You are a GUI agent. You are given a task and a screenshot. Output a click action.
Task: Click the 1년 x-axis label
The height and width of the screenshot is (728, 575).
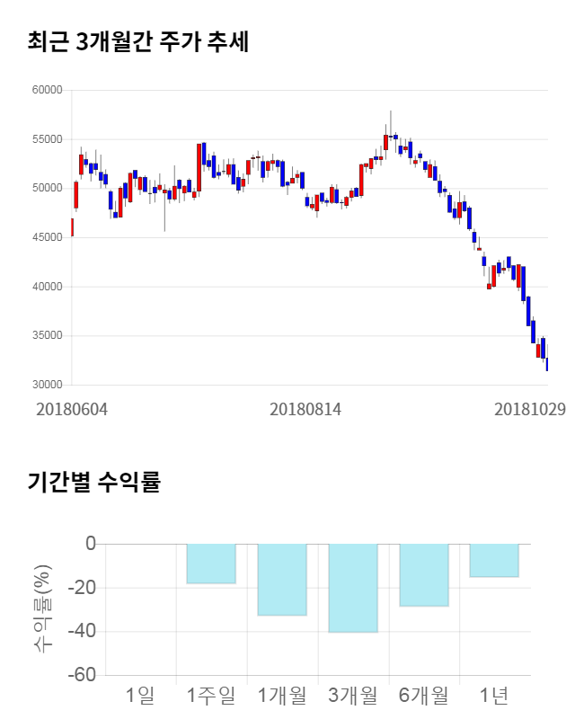pos(494,695)
